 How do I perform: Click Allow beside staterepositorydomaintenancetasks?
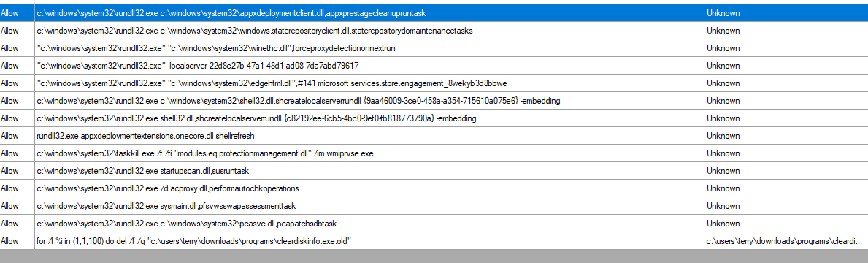tap(10, 31)
